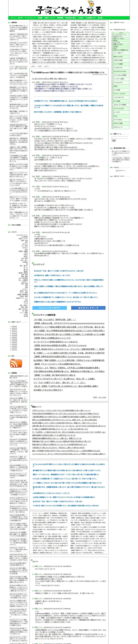This screenshot has width=138, height=644.
Task: Go to PREV article link
Action: pyautogui.click(x=33, y=66)
